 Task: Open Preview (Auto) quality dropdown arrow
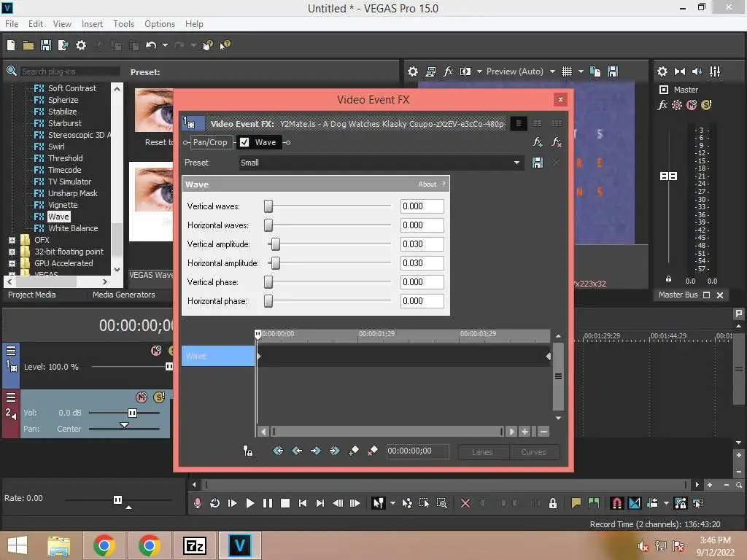tap(553, 71)
